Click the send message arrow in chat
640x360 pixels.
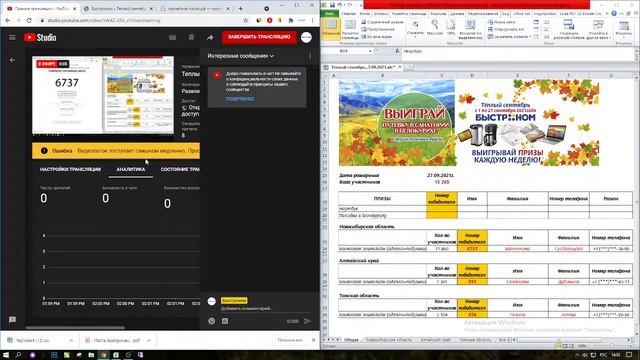click(x=307, y=321)
